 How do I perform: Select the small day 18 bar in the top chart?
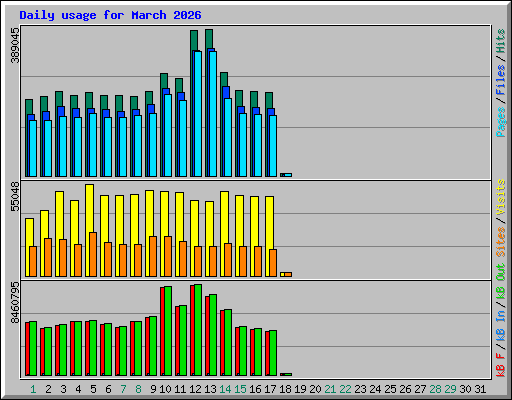coord(286,175)
